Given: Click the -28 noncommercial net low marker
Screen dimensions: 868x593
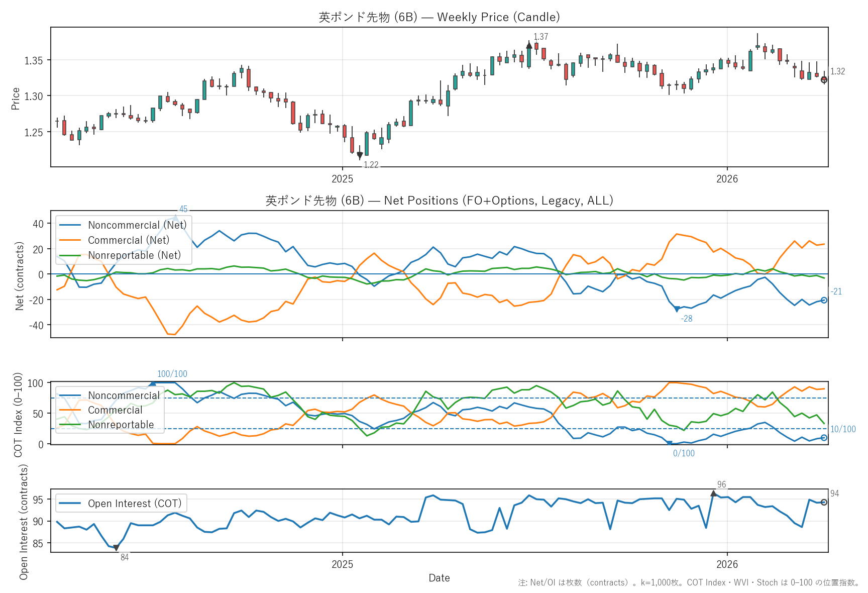Looking at the screenshot, I should [677, 309].
